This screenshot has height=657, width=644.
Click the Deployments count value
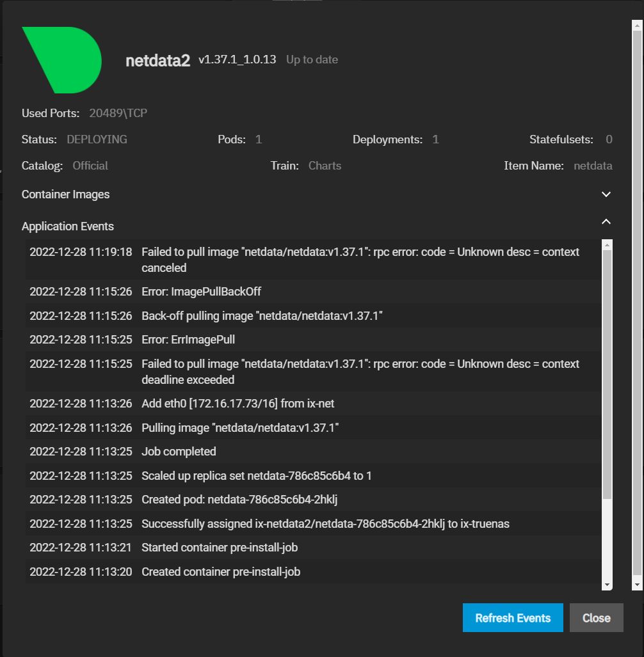435,139
